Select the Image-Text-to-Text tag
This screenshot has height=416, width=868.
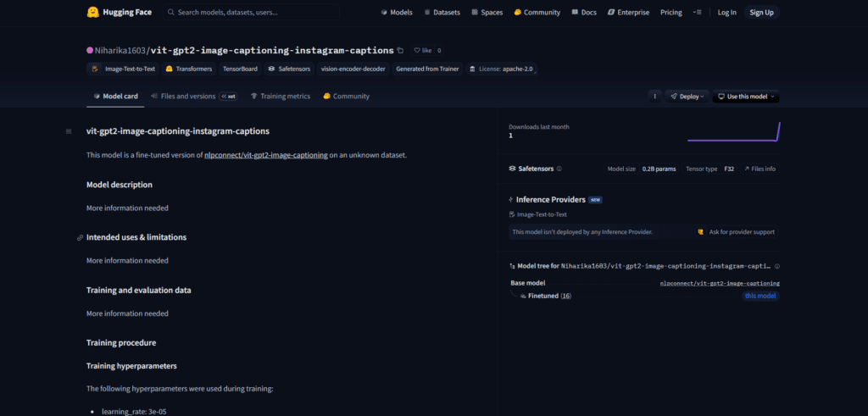point(123,69)
